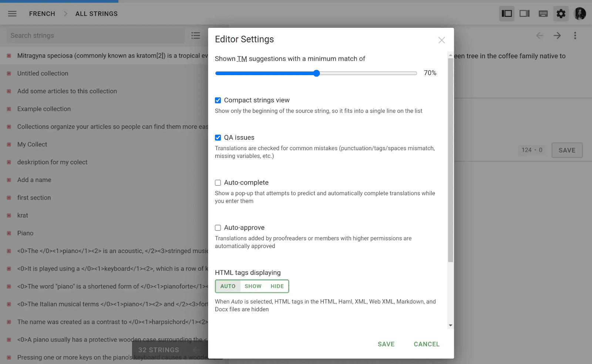
Task: Click the TM minimum match slider handle
Action: point(316,73)
